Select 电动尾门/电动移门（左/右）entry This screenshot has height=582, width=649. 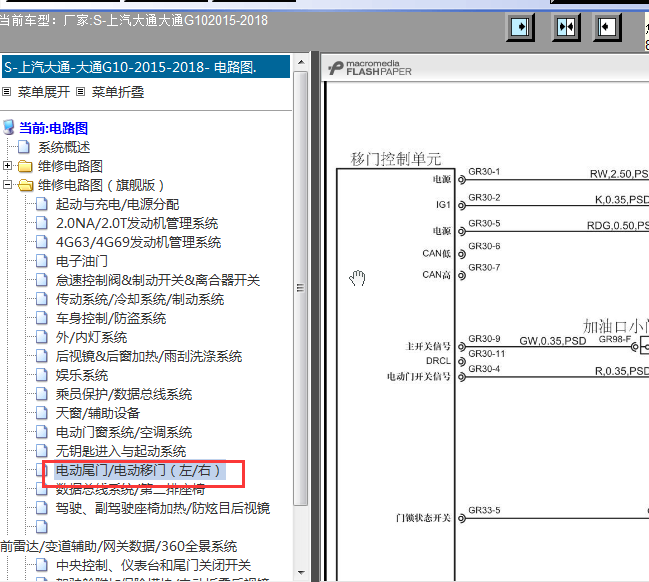(x=140, y=471)
